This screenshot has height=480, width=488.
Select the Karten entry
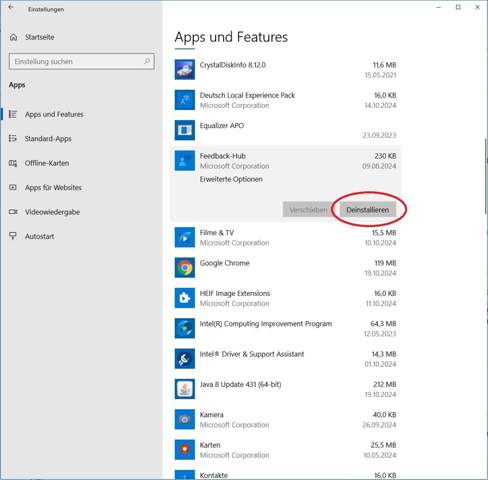(286, 450)
